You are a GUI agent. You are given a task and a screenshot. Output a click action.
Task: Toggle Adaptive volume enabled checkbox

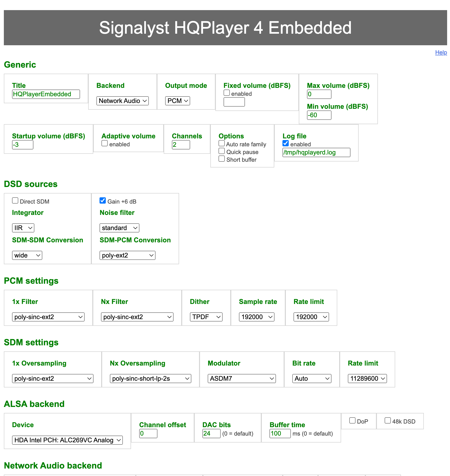pyautogui.click(x=105, y=143)
